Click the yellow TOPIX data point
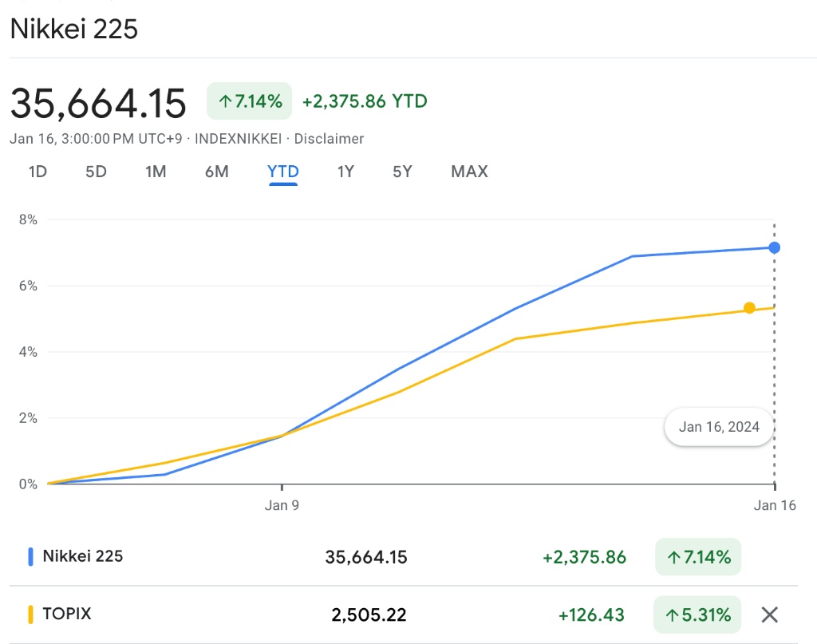 pyautogui.click(x=749, y=308)
